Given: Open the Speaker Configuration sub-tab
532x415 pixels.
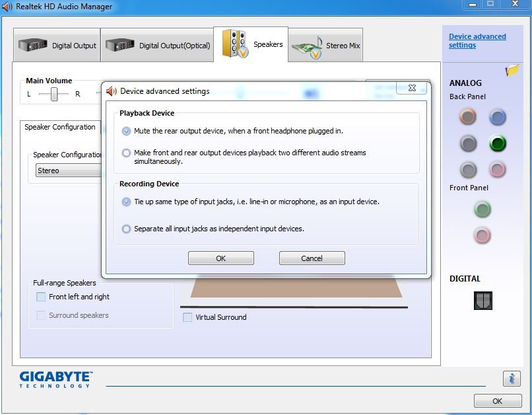Looking at the screenshot, I should tap(60, 127).
